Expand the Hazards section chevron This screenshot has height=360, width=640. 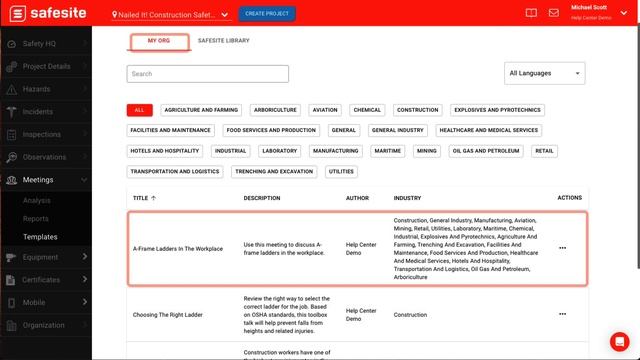click(x=85, y=89)
